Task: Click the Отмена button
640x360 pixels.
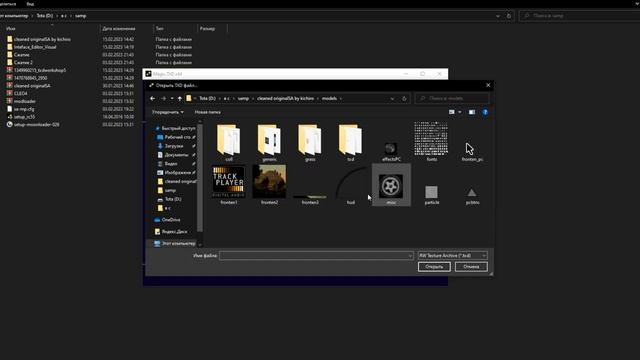Action: [471, 267]
